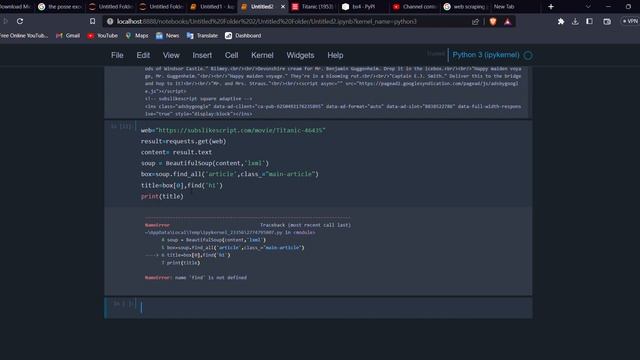Image resolution: width=640 pixels, height=360 pixels.
Task: Switch to the 'the posse' Google search tab
Action: pos(60,7)
